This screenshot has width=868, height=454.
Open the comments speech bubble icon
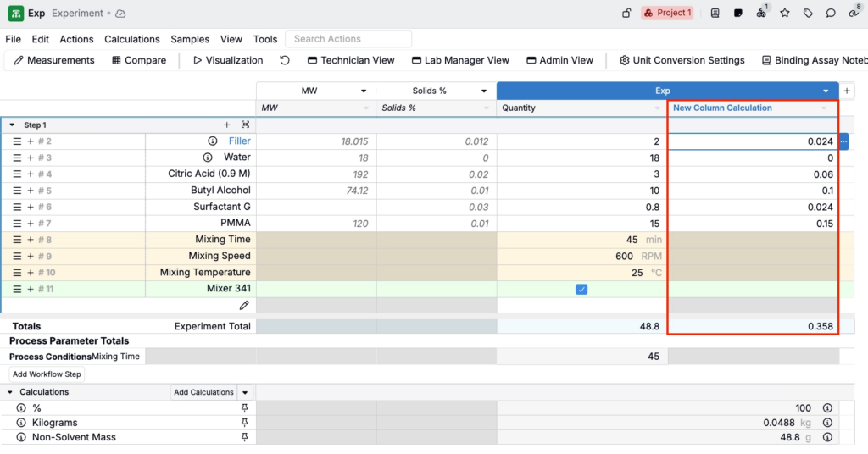(831, 14)
